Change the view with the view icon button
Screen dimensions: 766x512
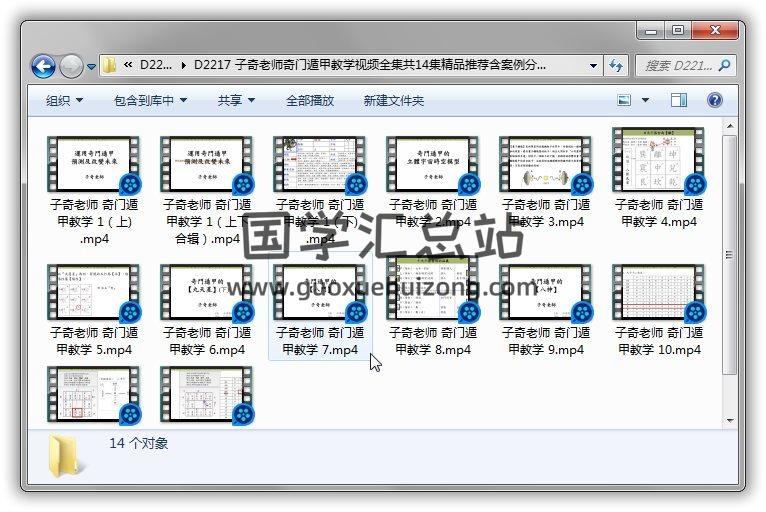pyautogui.click(x=624, y=100)
